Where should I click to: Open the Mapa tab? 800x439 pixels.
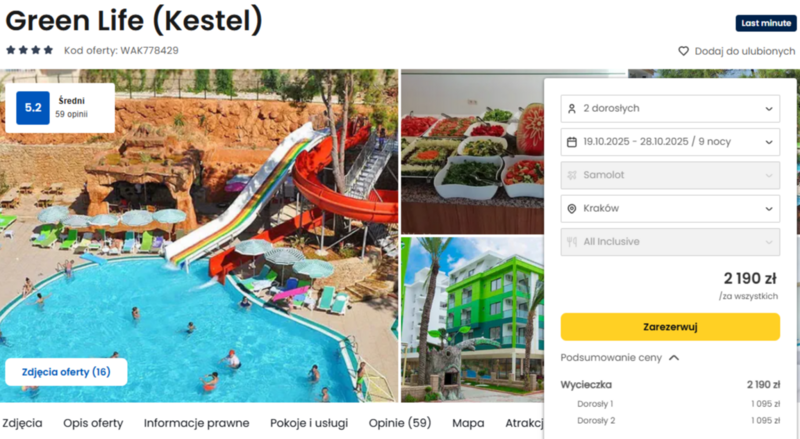tap(468, 423)
